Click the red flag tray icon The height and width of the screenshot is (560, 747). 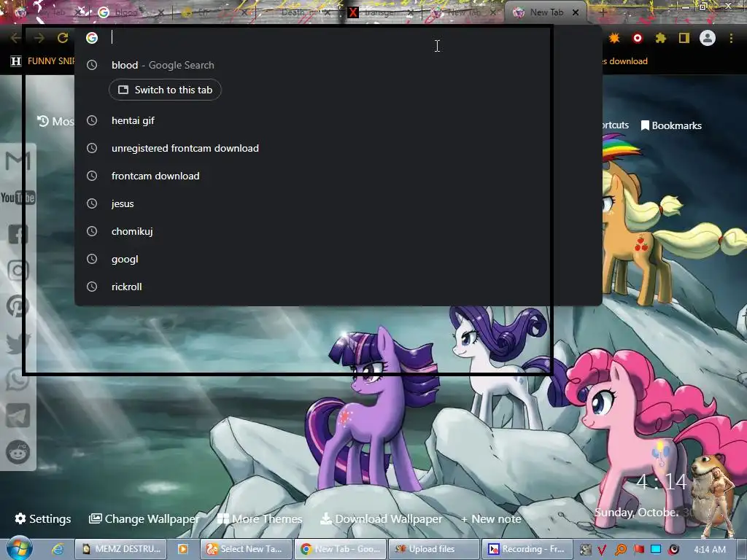[638, 550]
